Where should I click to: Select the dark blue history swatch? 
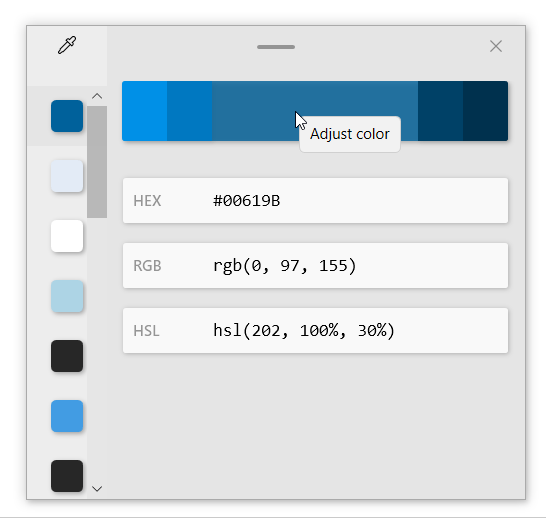pyautogui.click(x=67, y=116)
